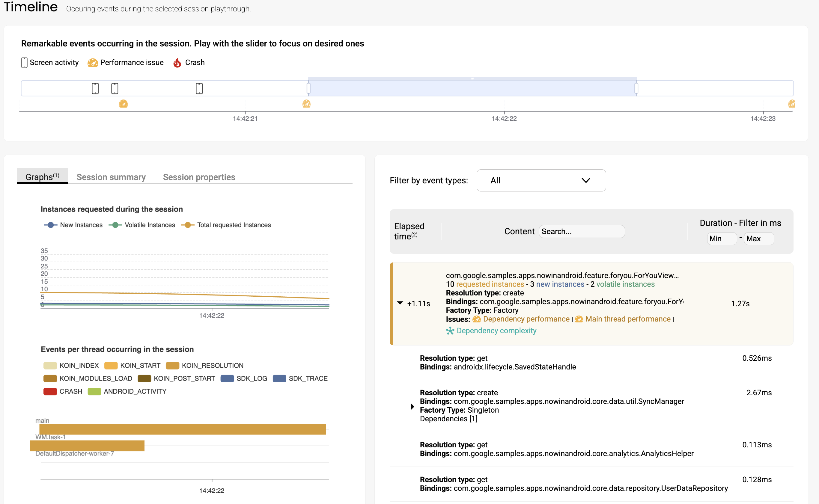Open the Session properties tab

pos(199,177)
